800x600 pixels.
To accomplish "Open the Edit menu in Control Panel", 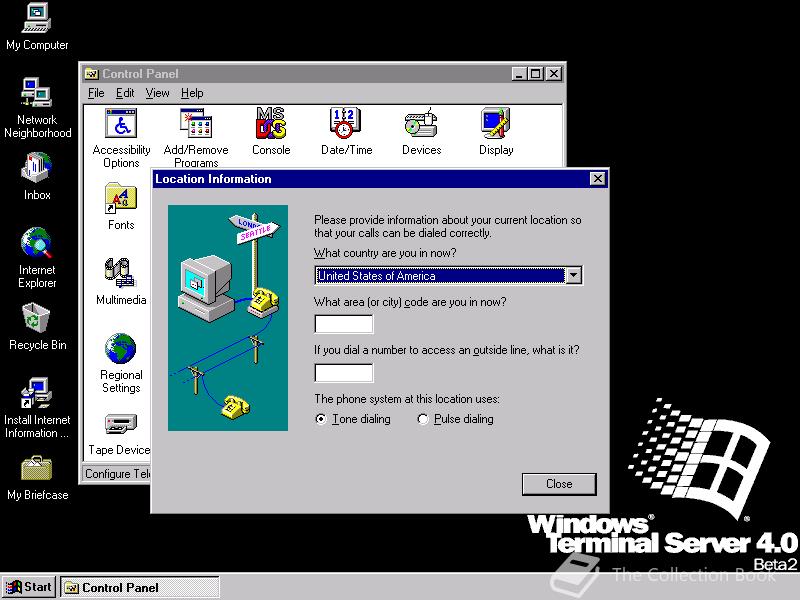I will pos(125,93).
